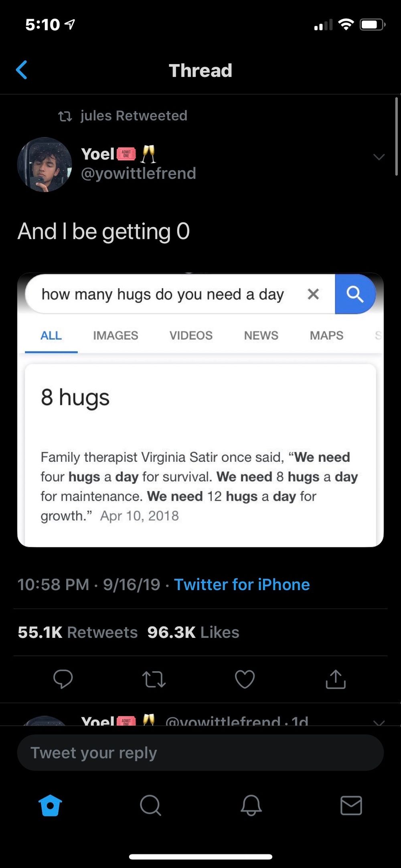Open the Twitter for iPhone link
This screenshot has width=401, height=868.
(242, 585)
